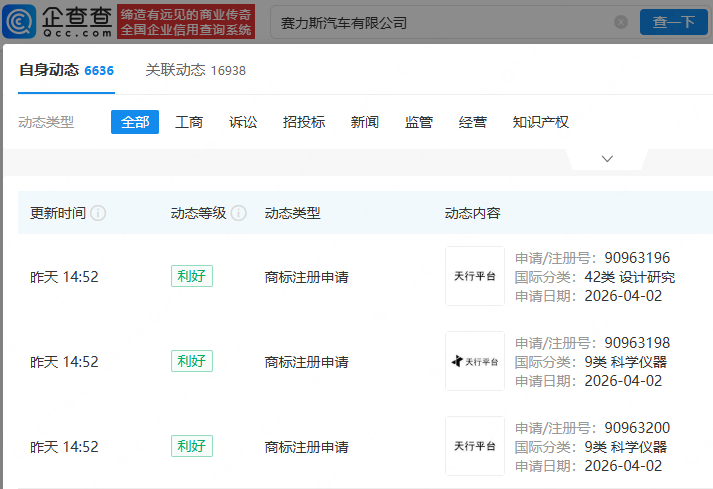Image resolution: width=713 pixels, height=489 pixels.
Task: Click the first 利好 level tag
Action: coord(192,277)
